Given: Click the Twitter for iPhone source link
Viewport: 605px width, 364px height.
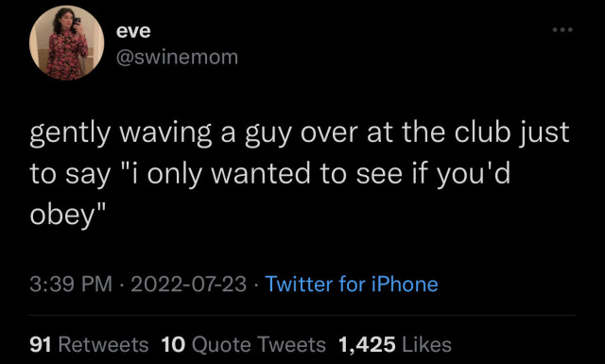Looking at the screenshot, I should coord(352,284).
